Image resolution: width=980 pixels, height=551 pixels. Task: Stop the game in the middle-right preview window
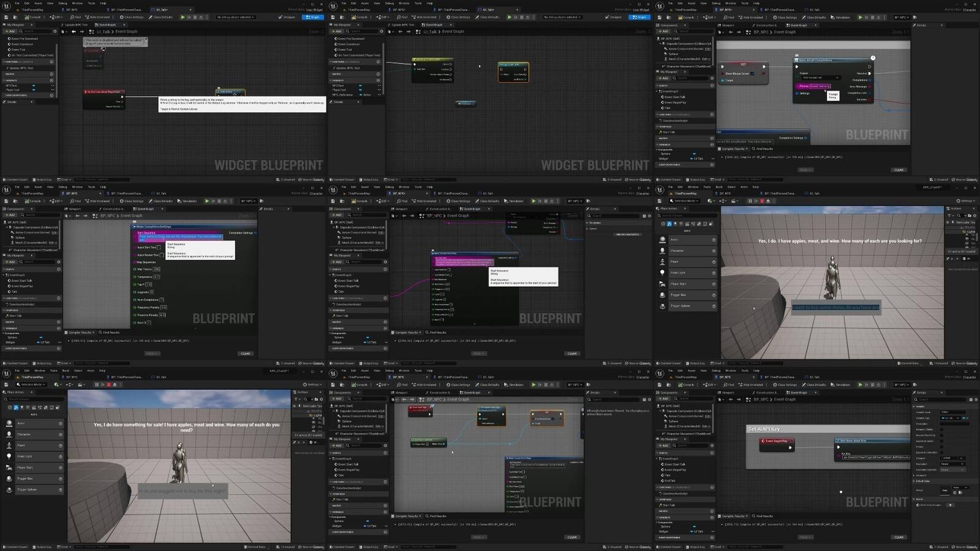tap(762, 201)
